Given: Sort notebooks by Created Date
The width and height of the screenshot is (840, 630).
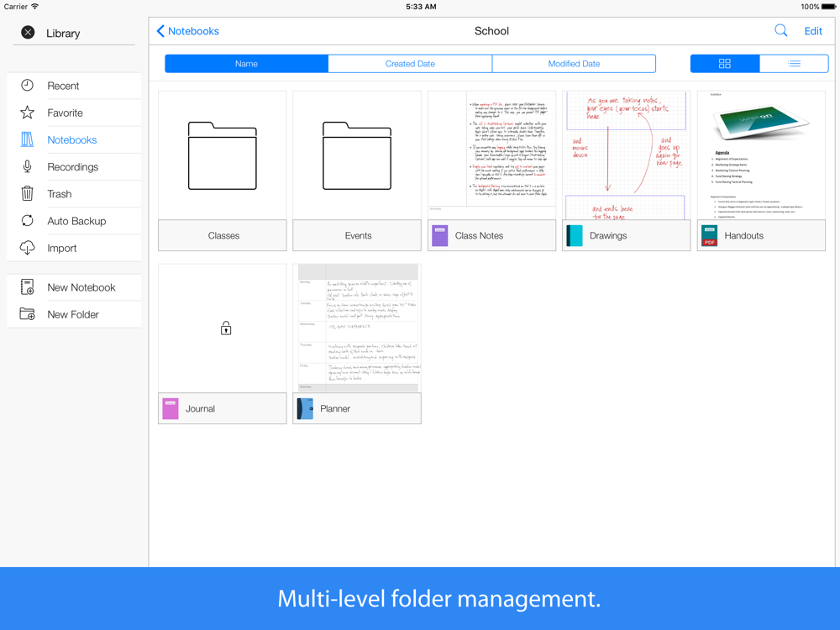Looking at the screenshot, I should (x=411, y=63).
